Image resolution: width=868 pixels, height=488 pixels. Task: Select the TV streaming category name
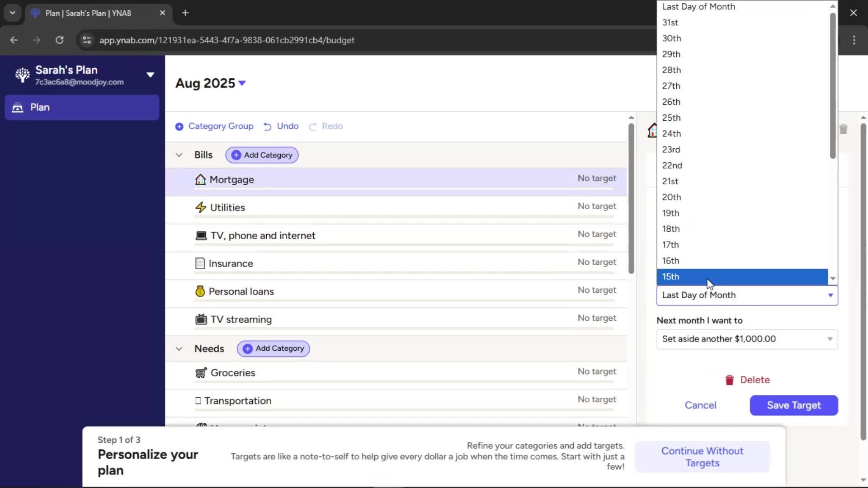[241, 319]
